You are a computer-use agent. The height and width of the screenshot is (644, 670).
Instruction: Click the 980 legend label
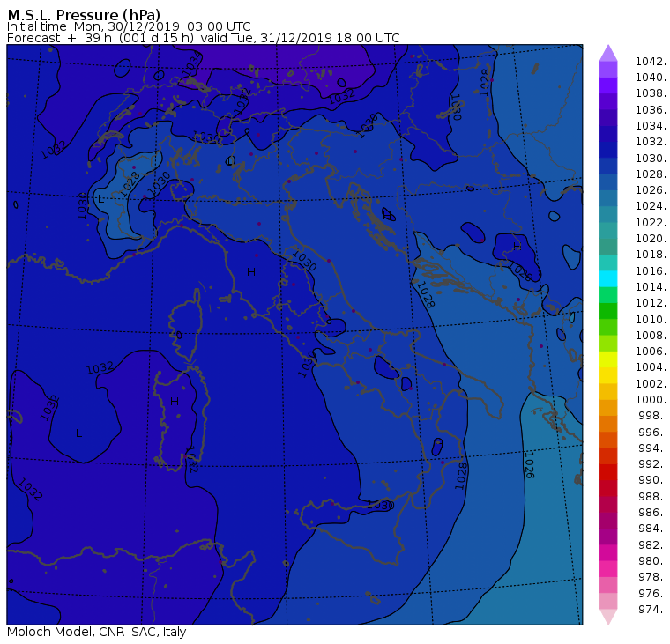pyautogui.click(x=652, y=560)
